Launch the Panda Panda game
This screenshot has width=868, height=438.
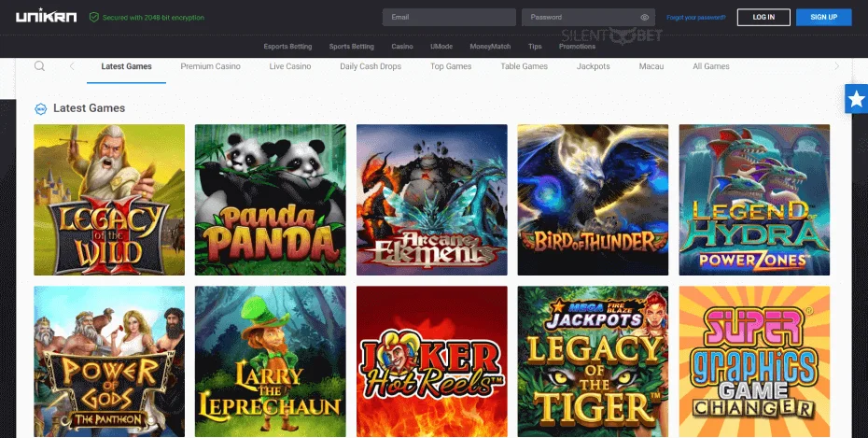click(x=270, y=200)
